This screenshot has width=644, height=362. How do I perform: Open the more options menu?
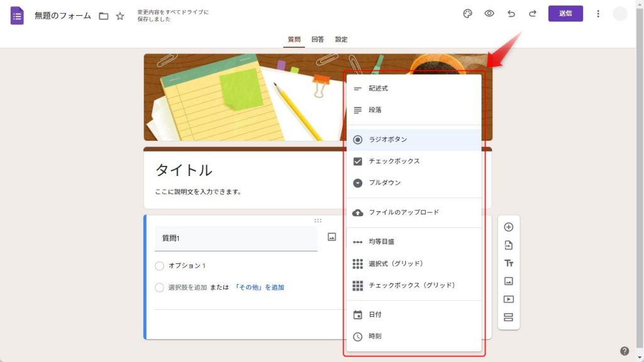click(x=598, y=14)
